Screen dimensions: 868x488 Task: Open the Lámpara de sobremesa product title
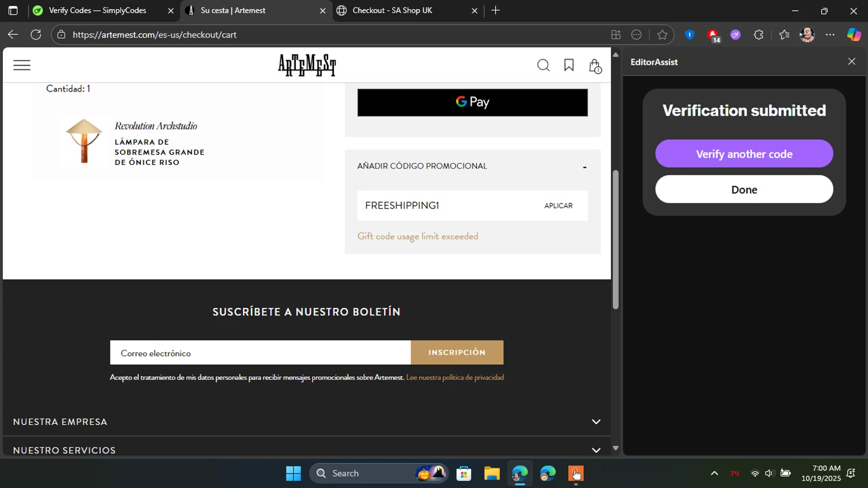click(160, 152)
